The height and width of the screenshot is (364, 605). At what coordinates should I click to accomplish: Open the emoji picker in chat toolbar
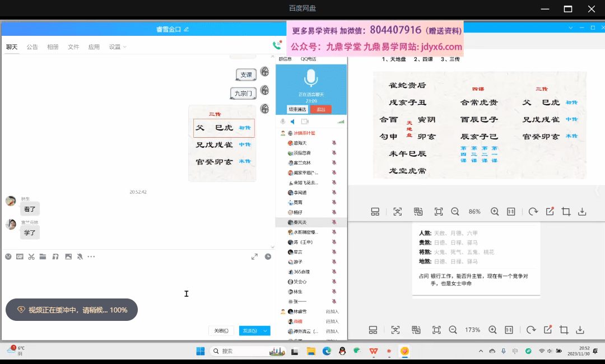[x=8, y=256]
